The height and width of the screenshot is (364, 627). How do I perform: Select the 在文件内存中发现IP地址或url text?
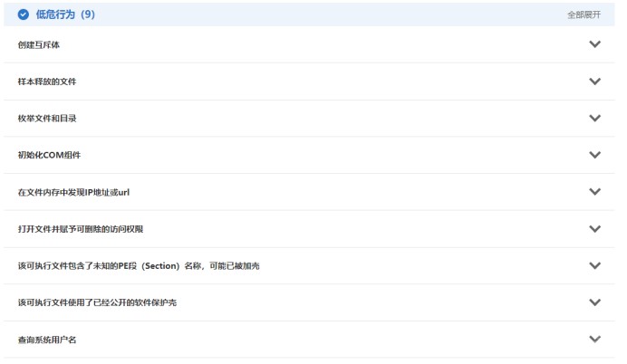(73, 192)
